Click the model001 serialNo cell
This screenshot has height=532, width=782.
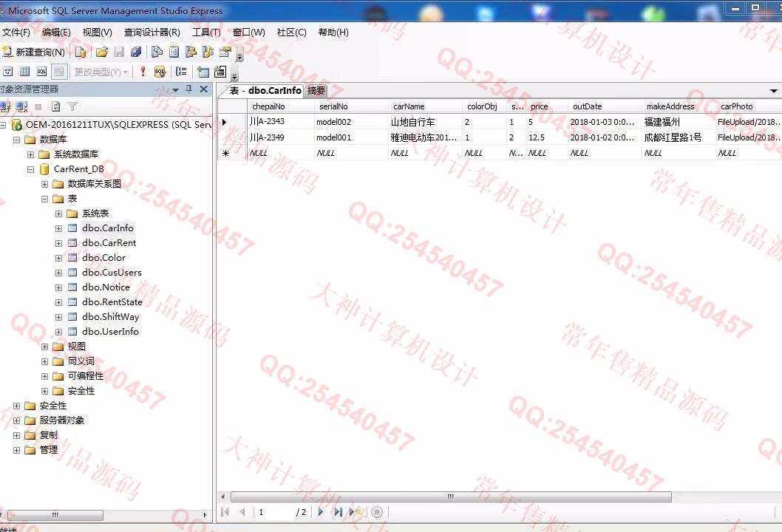(350, 137)
